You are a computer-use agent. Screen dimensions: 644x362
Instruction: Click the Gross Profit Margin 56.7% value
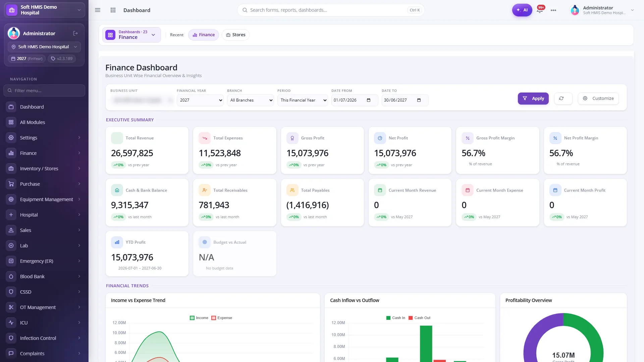[x=473, y=153]
